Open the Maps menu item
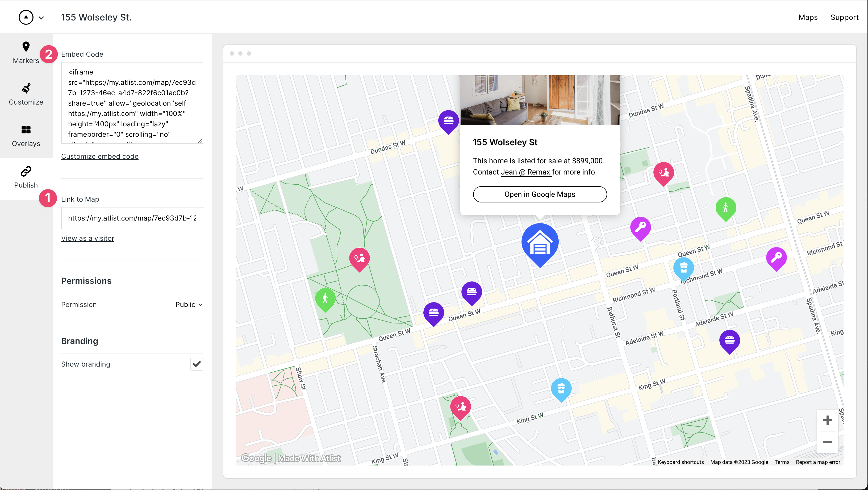Image resolution: width=868 pixels, height=490 pixels. tap(808, 17)
